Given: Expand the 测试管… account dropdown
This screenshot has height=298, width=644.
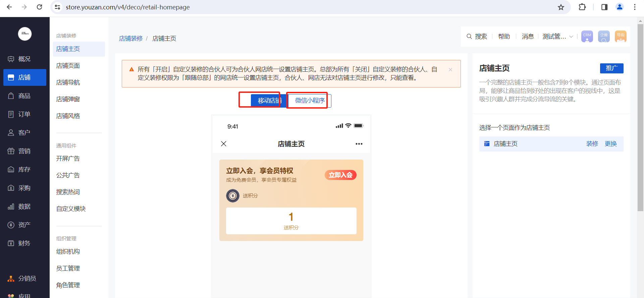Looking at the screenshot, I should pos(557,36).
